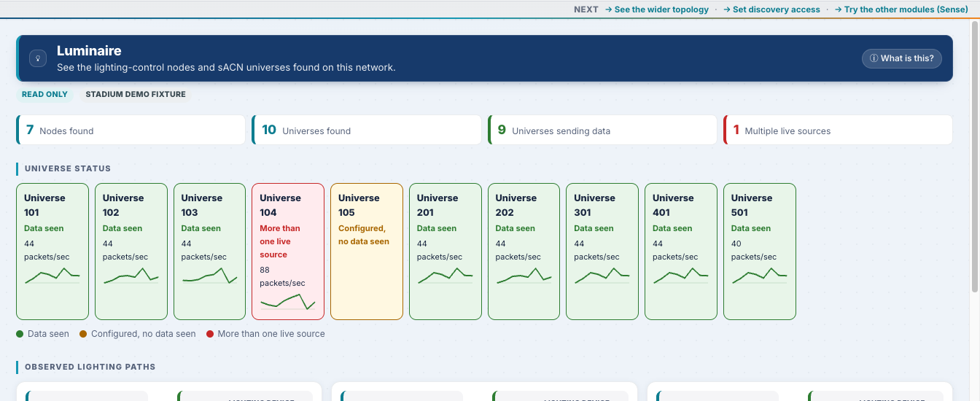Click the subtitle beginning 'See the lighting-control nodes'
The image size is (980, 401).
[x=226, y=67]
